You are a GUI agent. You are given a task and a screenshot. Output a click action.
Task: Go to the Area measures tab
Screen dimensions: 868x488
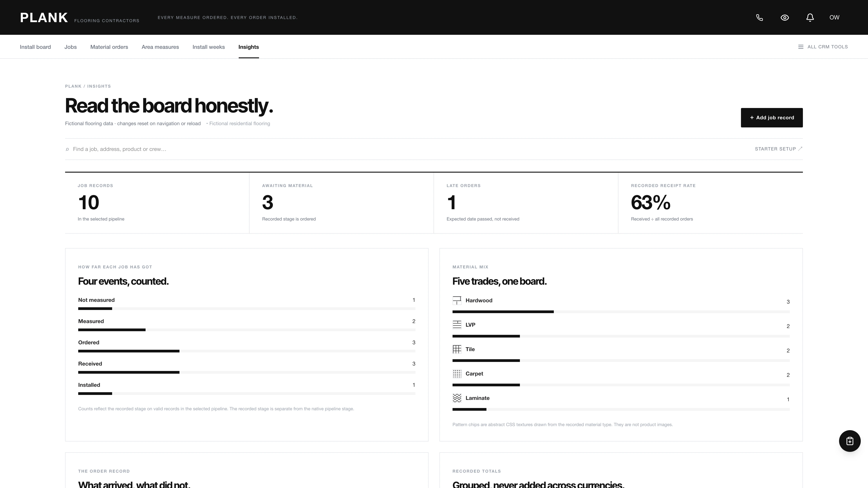click(160, 47)
